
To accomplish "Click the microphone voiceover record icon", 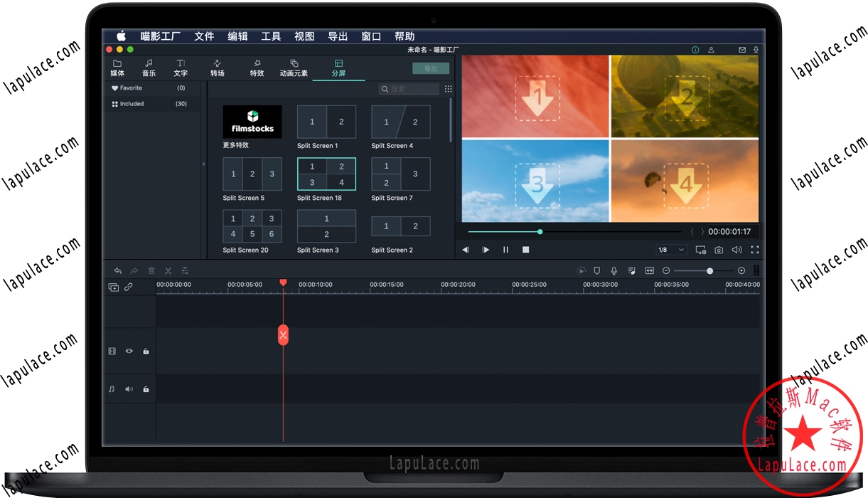I will [x=613, y=270].
